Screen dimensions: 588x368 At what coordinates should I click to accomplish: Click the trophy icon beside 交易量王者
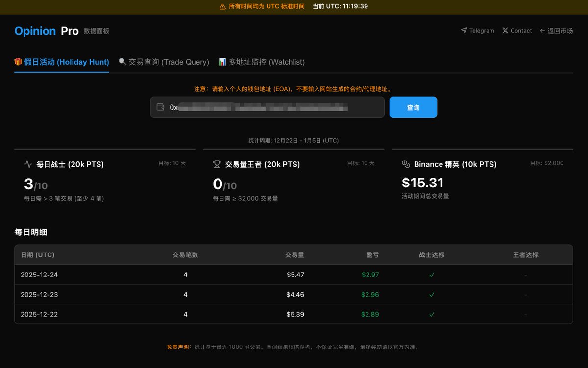click(217, 164)
